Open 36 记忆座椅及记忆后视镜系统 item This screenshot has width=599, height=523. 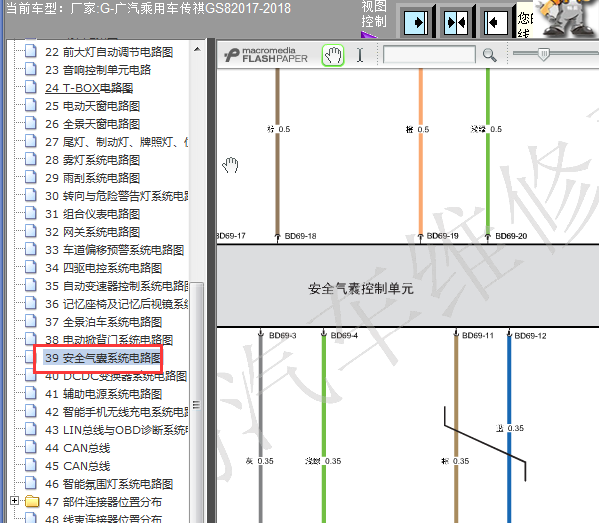(x=117, y=304)
